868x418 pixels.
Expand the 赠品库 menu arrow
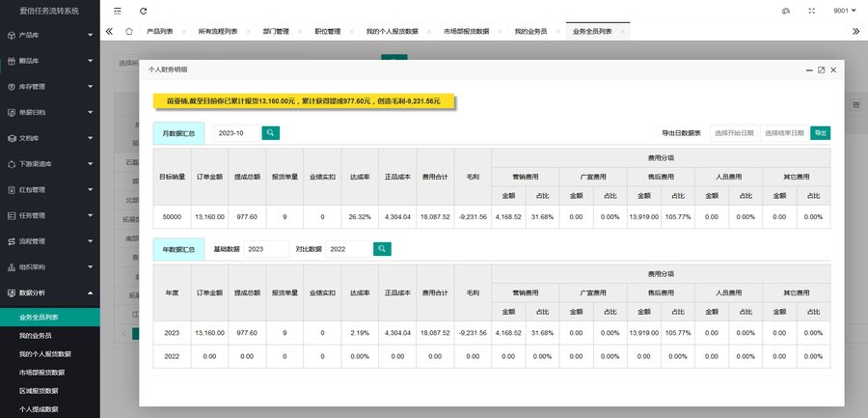click(91, 61)
